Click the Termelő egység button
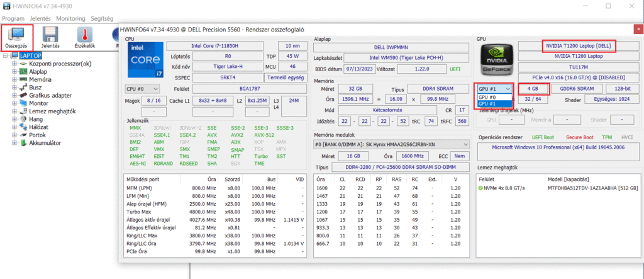 coord(286,77)
